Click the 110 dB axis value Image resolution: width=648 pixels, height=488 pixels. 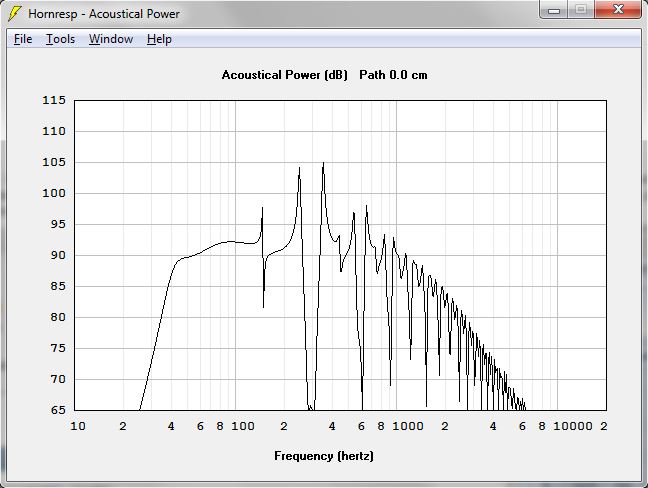pos(54,131)
